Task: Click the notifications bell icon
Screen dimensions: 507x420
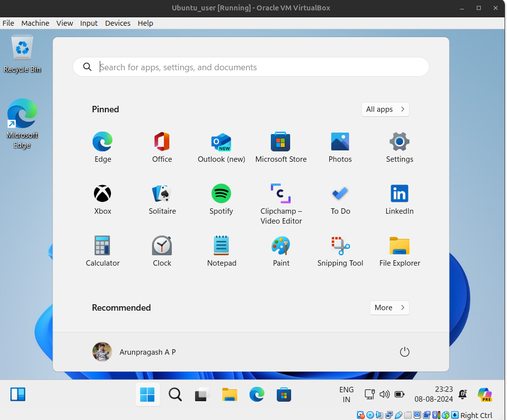Action: pyautogui.click(x=463, y=394)
